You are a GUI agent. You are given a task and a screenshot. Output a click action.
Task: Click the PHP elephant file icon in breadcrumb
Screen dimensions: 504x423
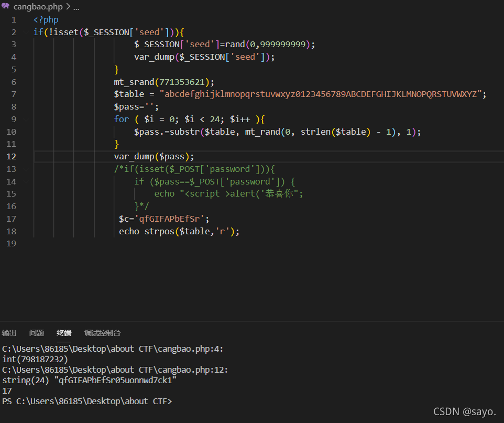5,6
